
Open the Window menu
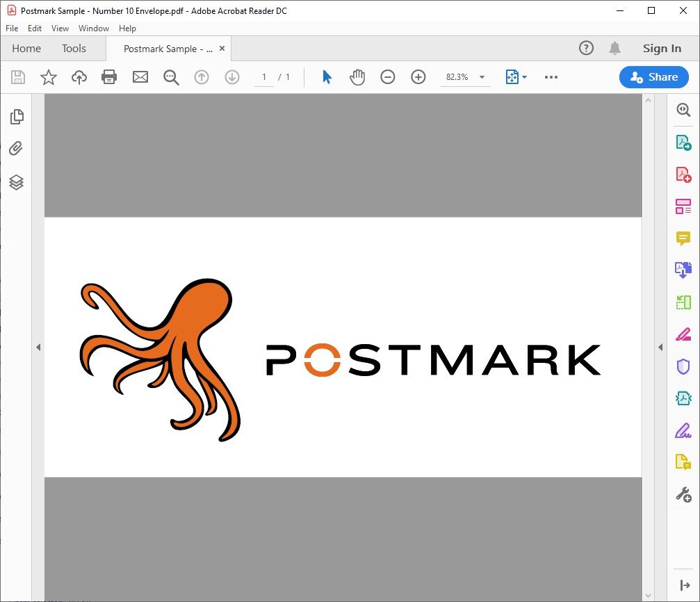point(94,28)
